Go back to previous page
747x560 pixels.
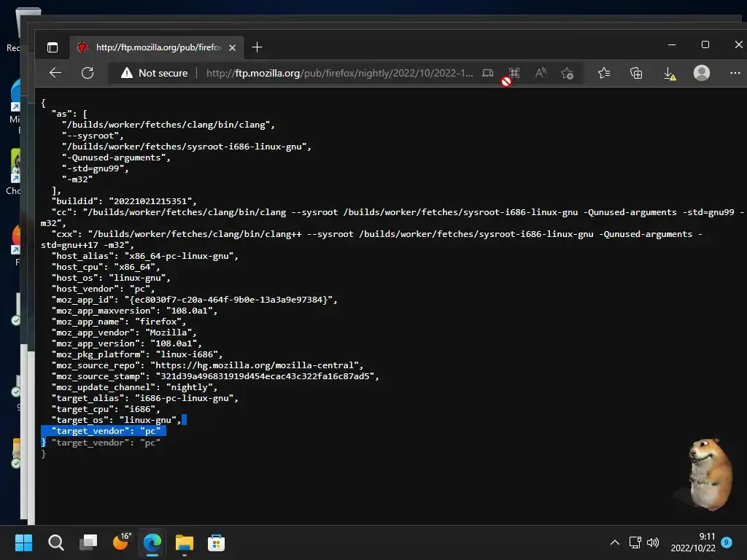point(55,73)
